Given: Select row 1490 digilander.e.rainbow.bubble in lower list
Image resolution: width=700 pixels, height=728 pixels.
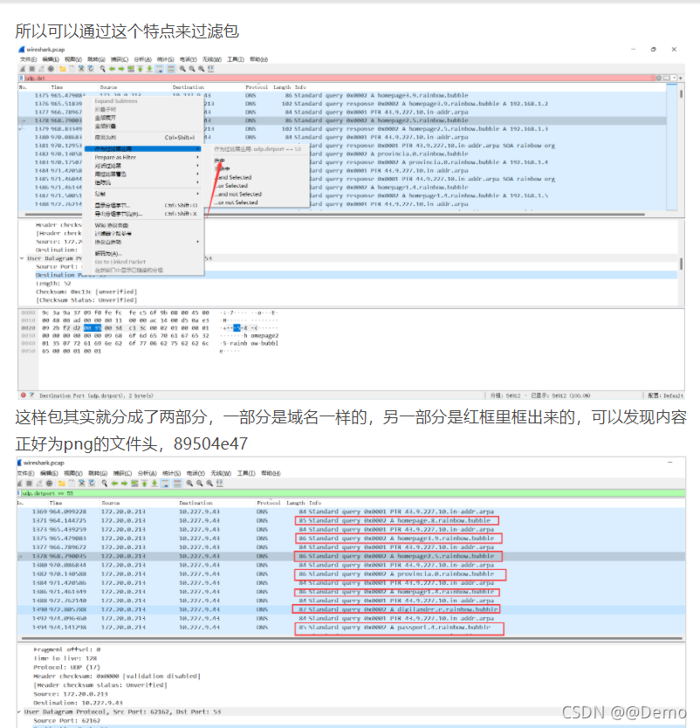Looking at the screenshot, I should (x=351, y=609).
